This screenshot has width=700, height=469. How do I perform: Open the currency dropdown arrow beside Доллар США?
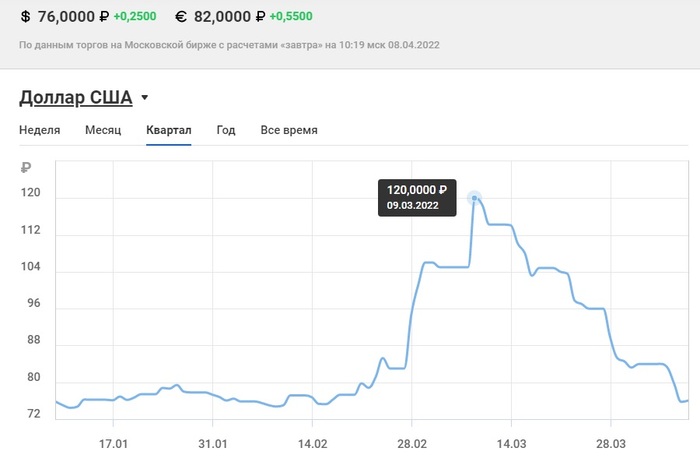[145, 98]
